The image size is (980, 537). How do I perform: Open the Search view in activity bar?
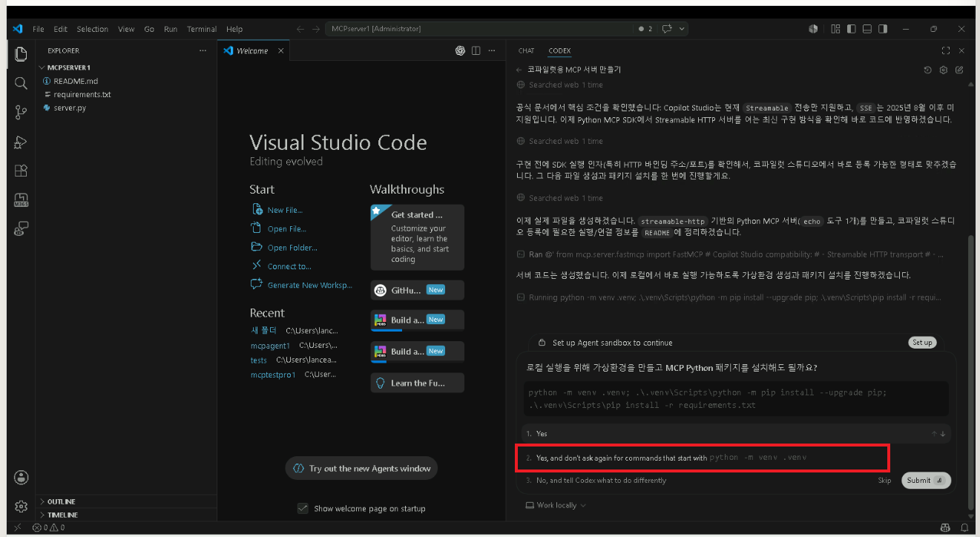[x=21, y=83]
